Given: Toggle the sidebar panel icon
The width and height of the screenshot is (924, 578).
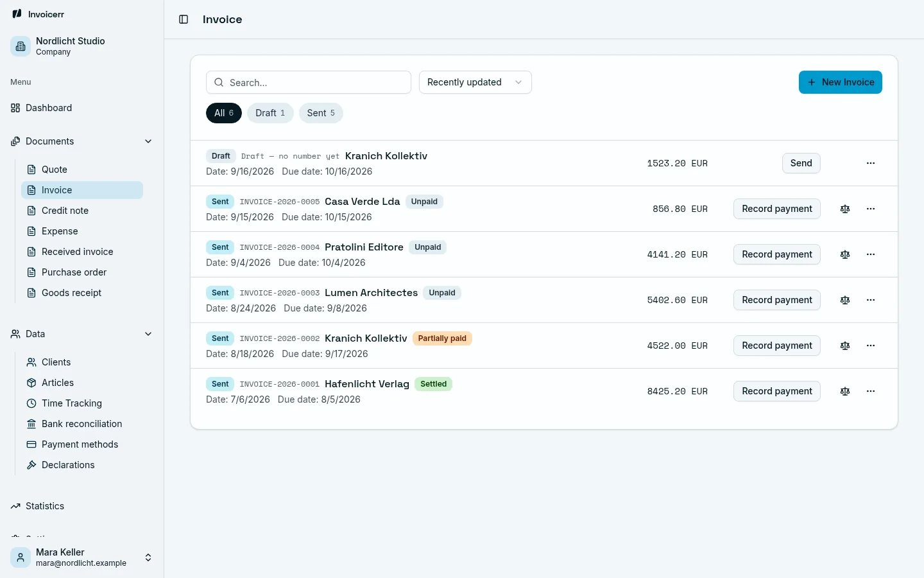Looking at the screenshot, I should [184, 19].
